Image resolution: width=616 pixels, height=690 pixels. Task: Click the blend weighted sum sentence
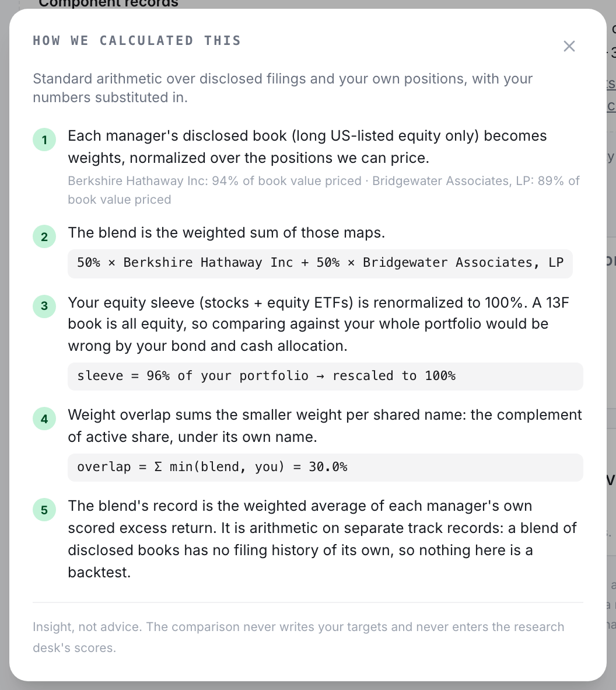(x=226, y=233)
